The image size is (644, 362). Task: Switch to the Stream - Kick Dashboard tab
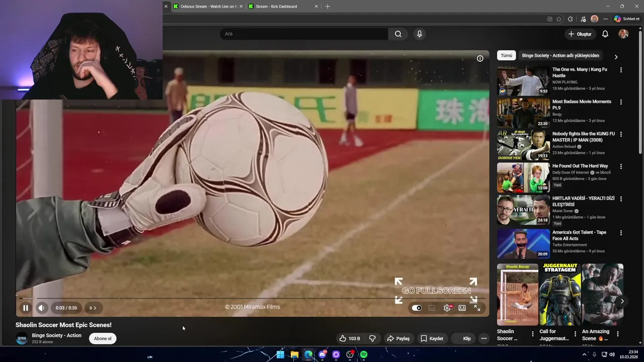283,7
